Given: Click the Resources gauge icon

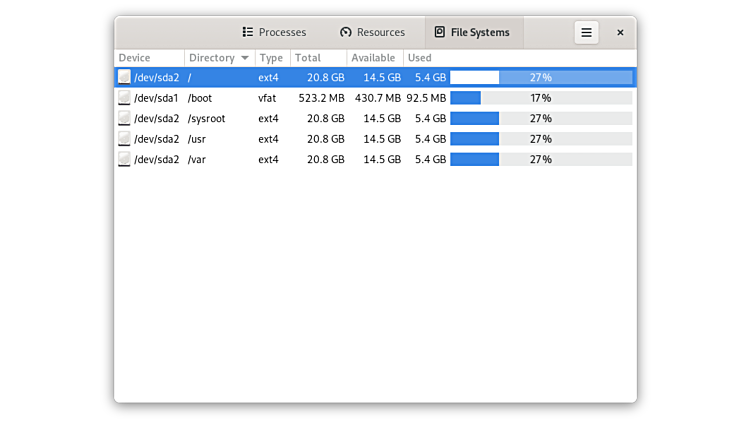Looking at the screenshot, I should coord(346,32).
